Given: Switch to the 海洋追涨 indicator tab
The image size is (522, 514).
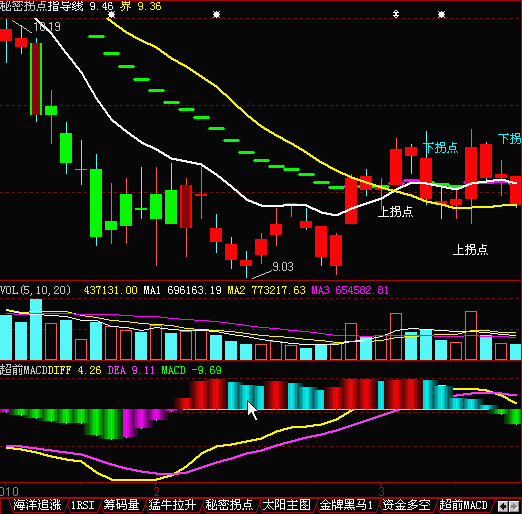Looking at the screenshot, I should 37,505.
